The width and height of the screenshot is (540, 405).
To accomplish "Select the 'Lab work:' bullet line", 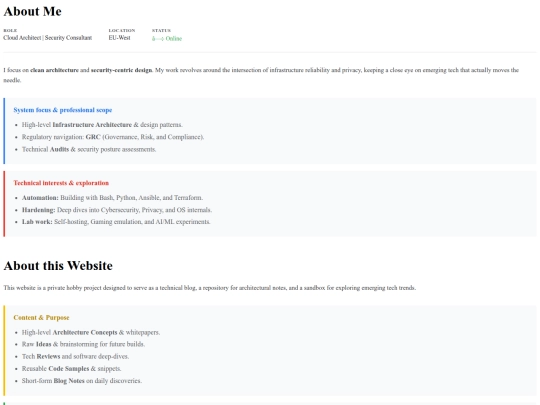I will [116, 222].
